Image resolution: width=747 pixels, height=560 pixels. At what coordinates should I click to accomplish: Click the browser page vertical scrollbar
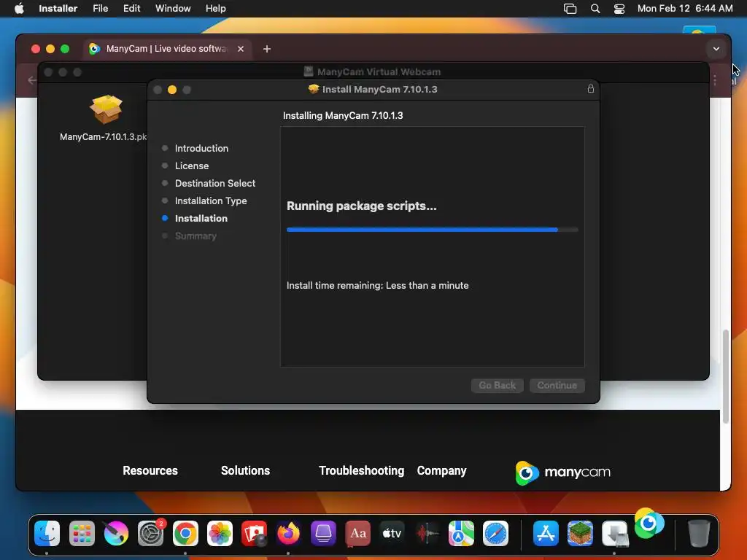(725, 376)
